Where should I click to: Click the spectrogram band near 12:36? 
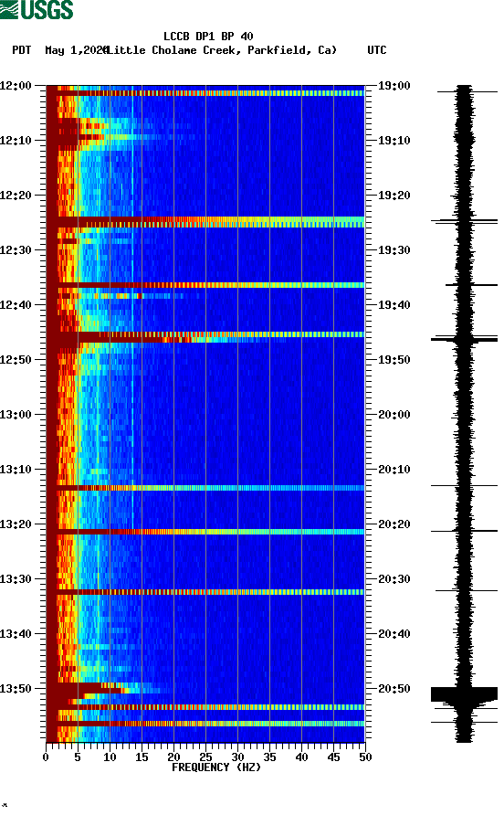coord(205,285)
